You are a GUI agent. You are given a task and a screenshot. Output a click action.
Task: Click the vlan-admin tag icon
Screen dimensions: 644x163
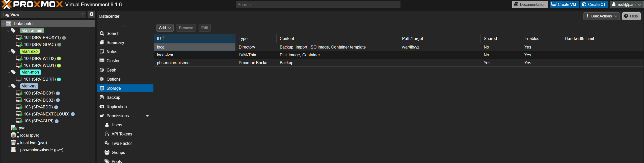click(13, 31)
